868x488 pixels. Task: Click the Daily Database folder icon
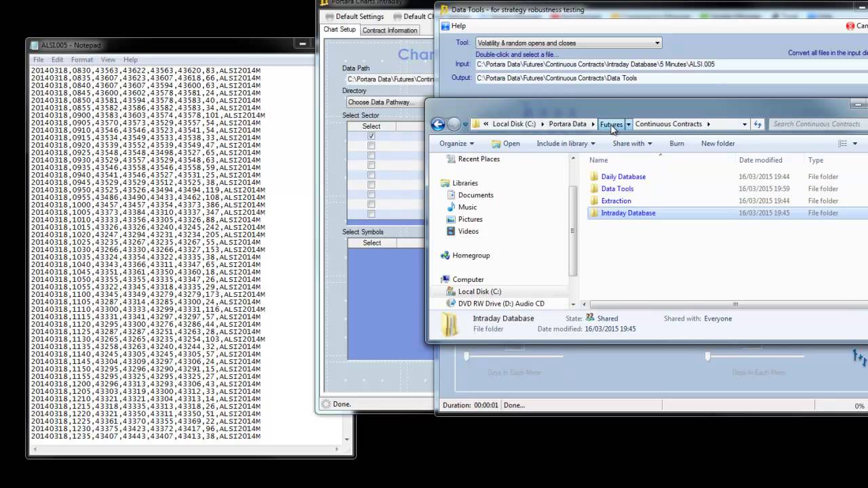[593, 177]
